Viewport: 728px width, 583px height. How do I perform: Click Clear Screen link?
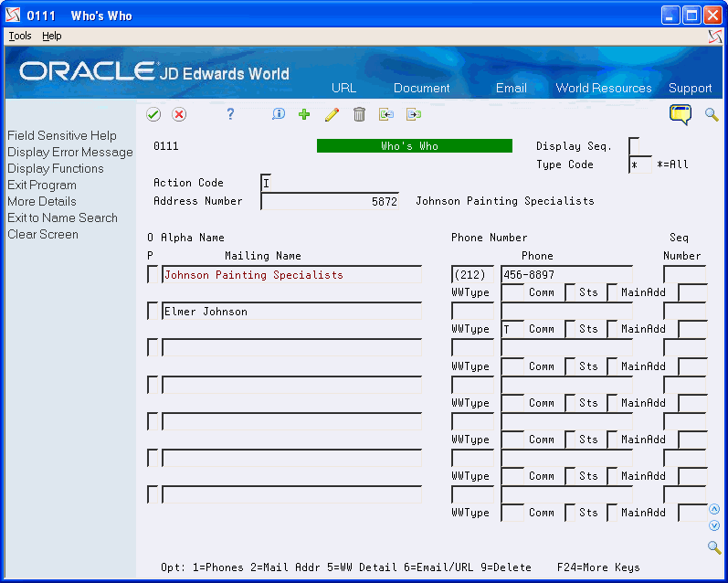coord(43,235)
